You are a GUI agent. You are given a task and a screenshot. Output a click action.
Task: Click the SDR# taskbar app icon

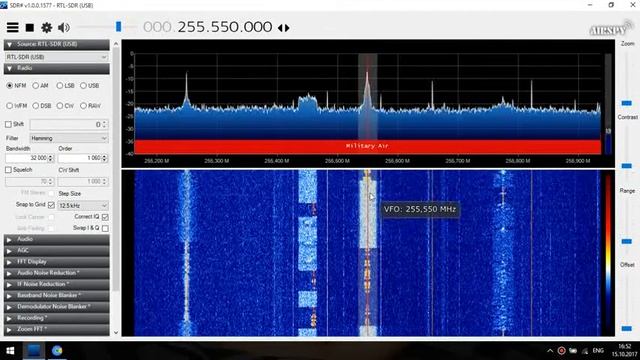coord(34,351)
